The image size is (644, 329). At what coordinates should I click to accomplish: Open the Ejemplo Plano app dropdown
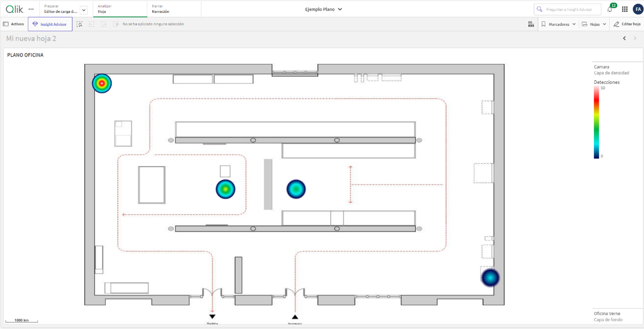click(x=324, y=9)
